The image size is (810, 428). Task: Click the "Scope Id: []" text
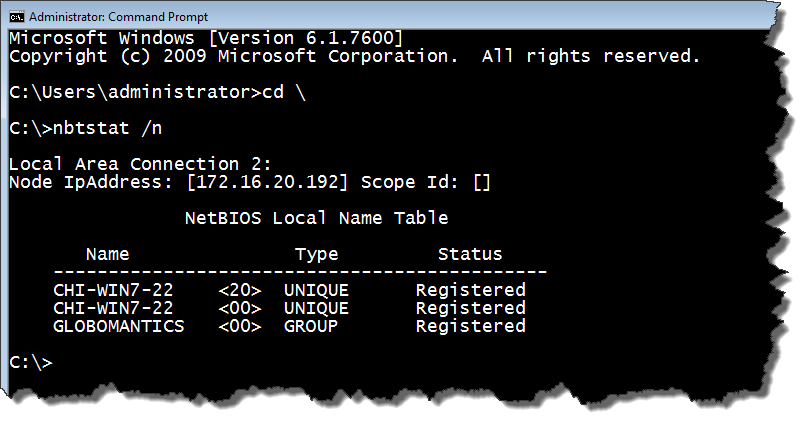coord(426,182)
